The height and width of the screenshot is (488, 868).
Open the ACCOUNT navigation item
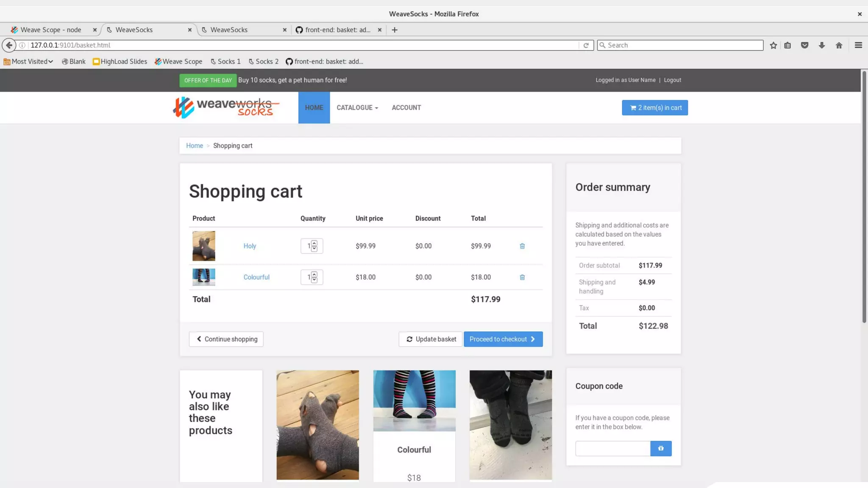[x=406, y=108]
